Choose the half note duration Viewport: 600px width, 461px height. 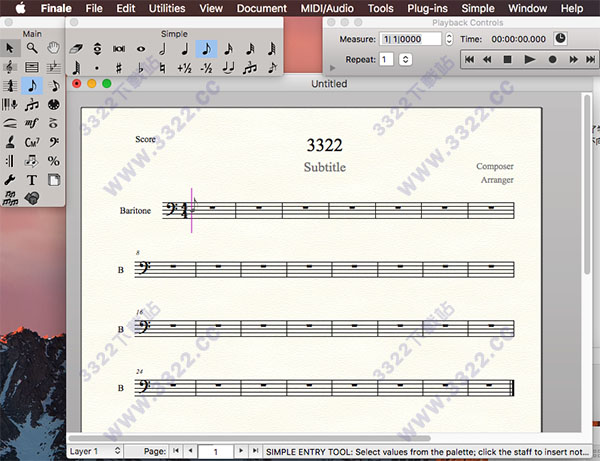point(163,49)
